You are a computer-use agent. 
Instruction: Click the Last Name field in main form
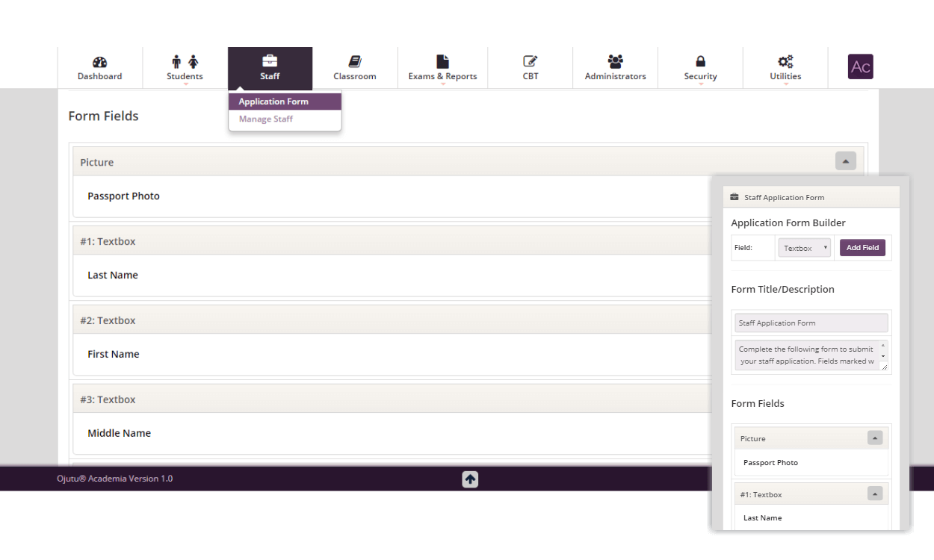[113, 276]
